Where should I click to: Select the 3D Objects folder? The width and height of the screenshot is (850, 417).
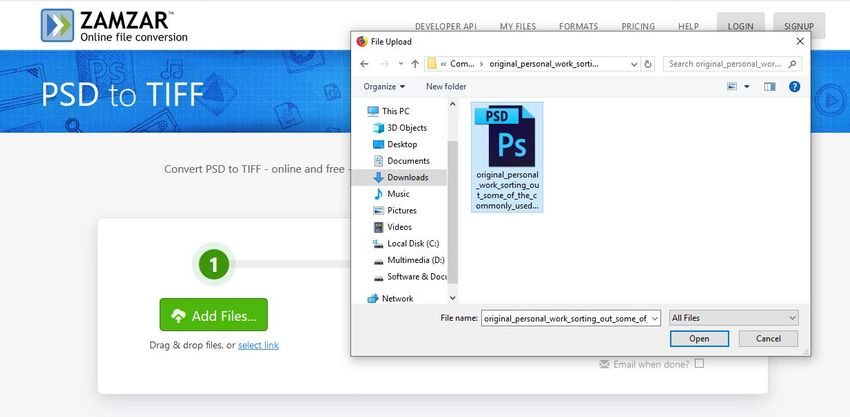(406, 128)
